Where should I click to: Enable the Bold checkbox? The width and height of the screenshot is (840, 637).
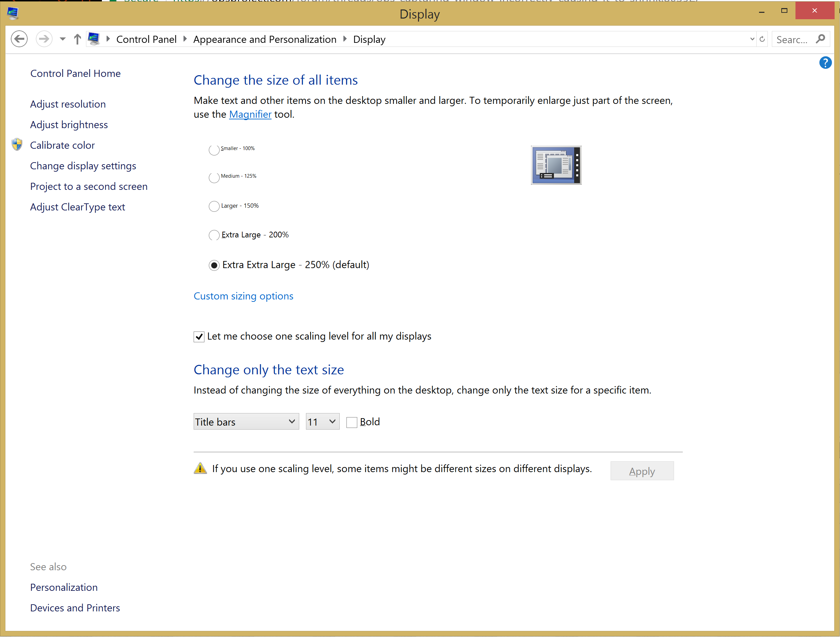[352, 422]
